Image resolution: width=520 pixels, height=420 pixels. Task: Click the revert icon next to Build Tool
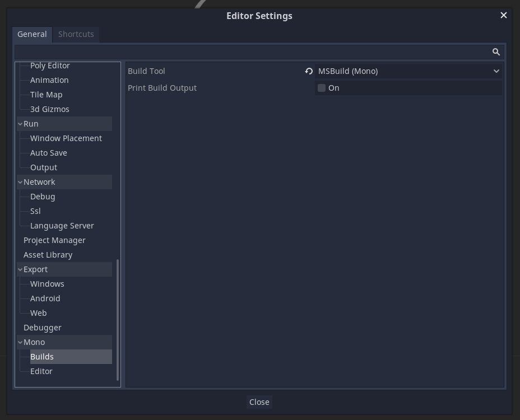tap(308, 71)
